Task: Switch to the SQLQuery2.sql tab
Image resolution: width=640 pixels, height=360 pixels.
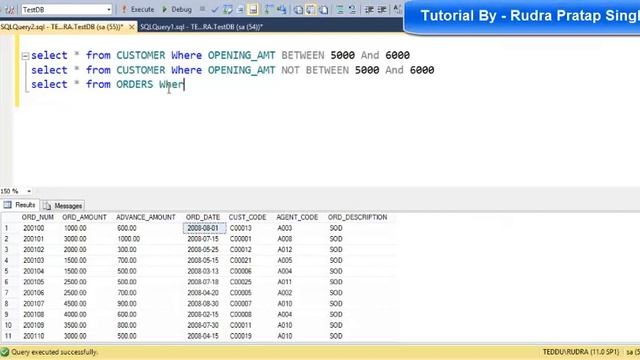Action: point(62,27)
